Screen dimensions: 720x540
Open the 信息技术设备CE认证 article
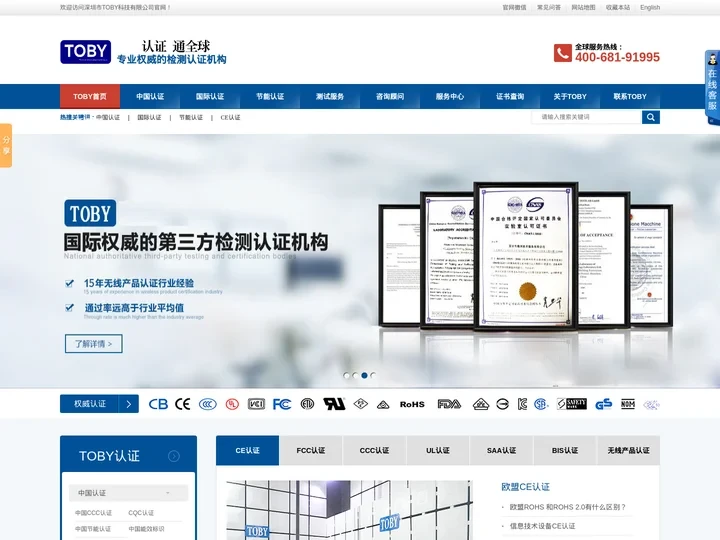(542, 526)
